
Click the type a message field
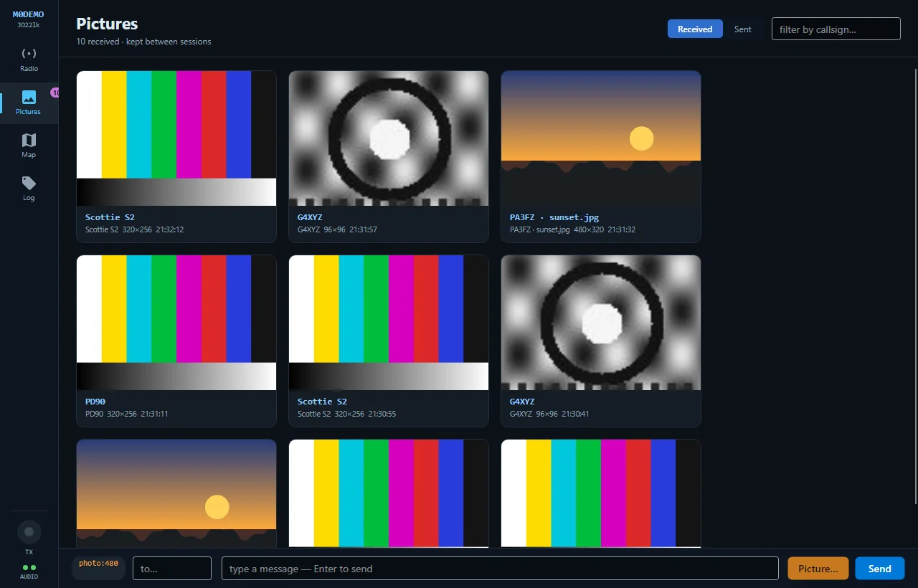(x=500, y=568)
